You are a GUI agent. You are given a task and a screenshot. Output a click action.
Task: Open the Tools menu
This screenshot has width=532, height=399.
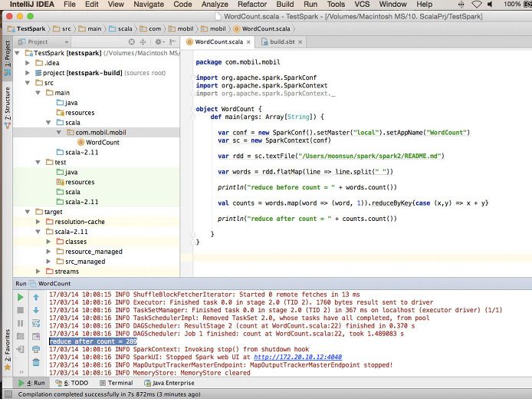pos(336,5)
